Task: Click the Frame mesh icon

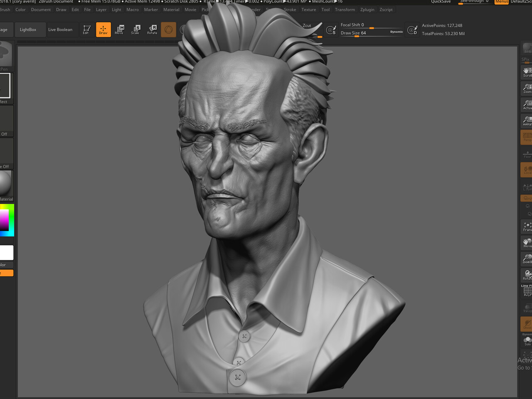Action: click(x=527, y=227)
